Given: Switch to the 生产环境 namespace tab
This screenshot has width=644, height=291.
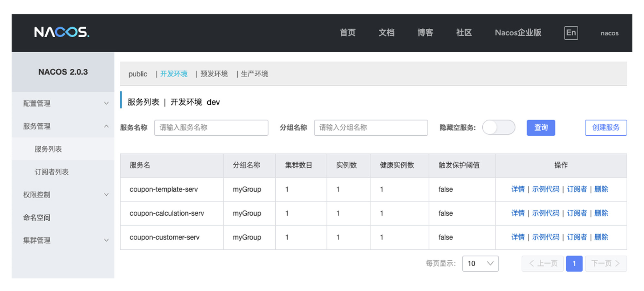Looking at the screenshot, I should coord(254,74).
